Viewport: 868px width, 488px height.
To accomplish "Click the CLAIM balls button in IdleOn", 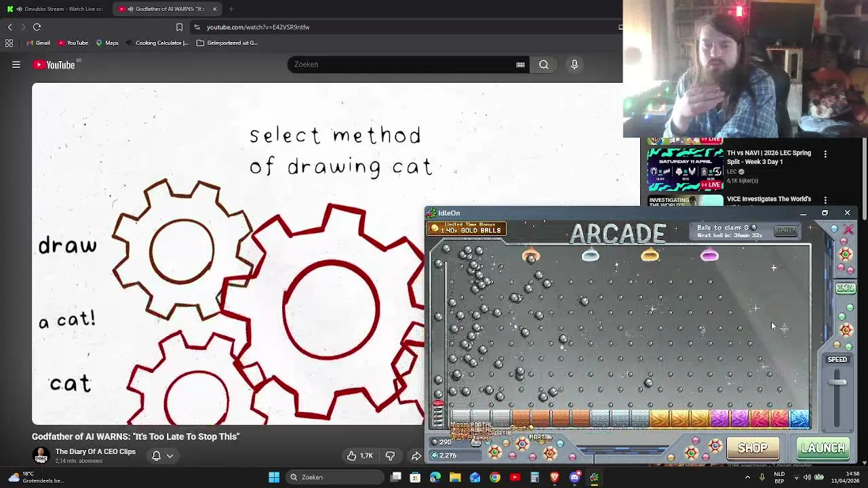I will pos(786,231).
